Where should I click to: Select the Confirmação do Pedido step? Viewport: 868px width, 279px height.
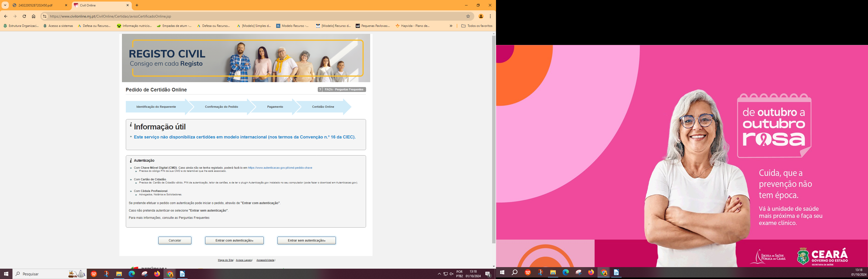[221, 107]
